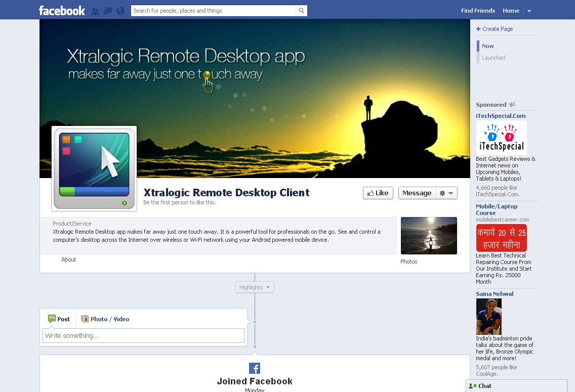The image size is (575, 392).
Task: Open the cover photo
Action: coord(255,99)
